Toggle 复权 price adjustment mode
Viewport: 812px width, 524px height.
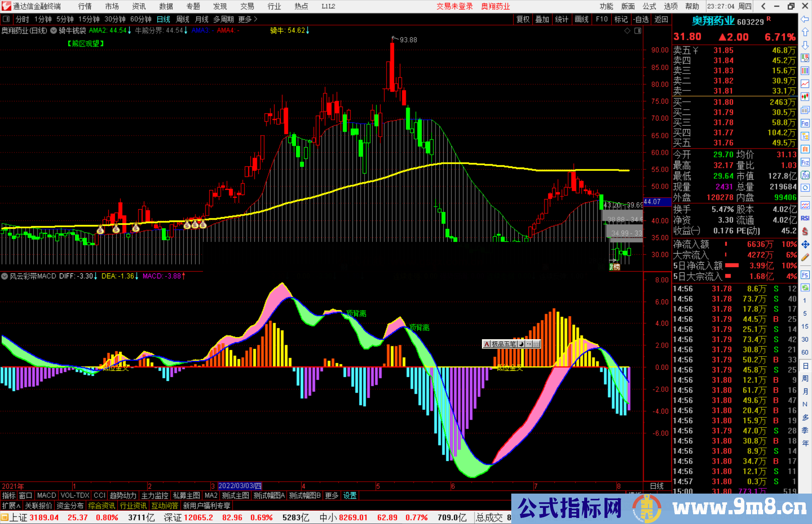523,19
